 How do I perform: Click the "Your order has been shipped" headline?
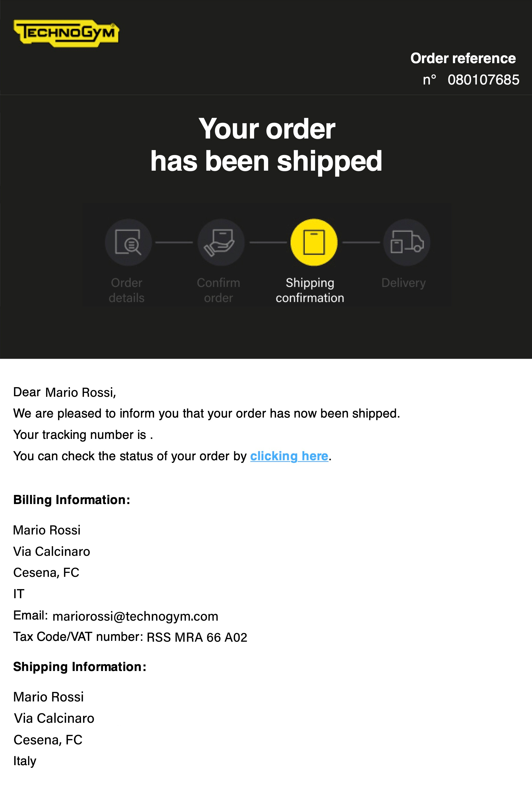click(x=267, y=145)
